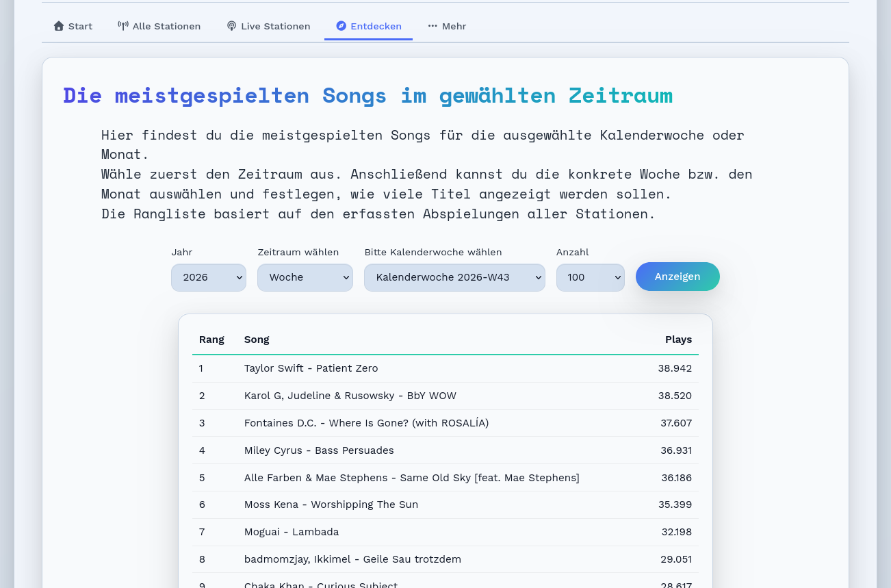The width and height of the screenshot is (891, 588).
Task: Click the play count 29.051
Action: click(676, 559)
